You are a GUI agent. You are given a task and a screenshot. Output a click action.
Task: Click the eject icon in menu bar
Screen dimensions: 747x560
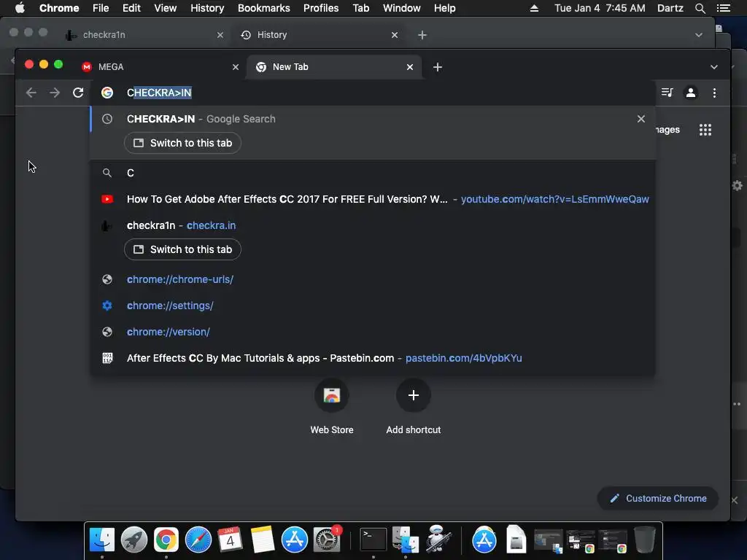point(534,8)
